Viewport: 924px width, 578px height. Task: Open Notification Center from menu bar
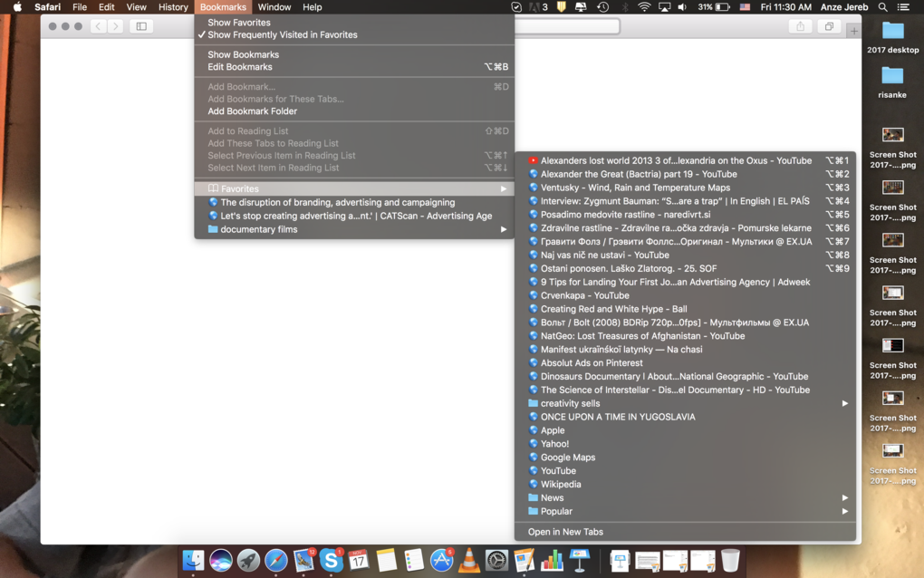pos(903,7)
